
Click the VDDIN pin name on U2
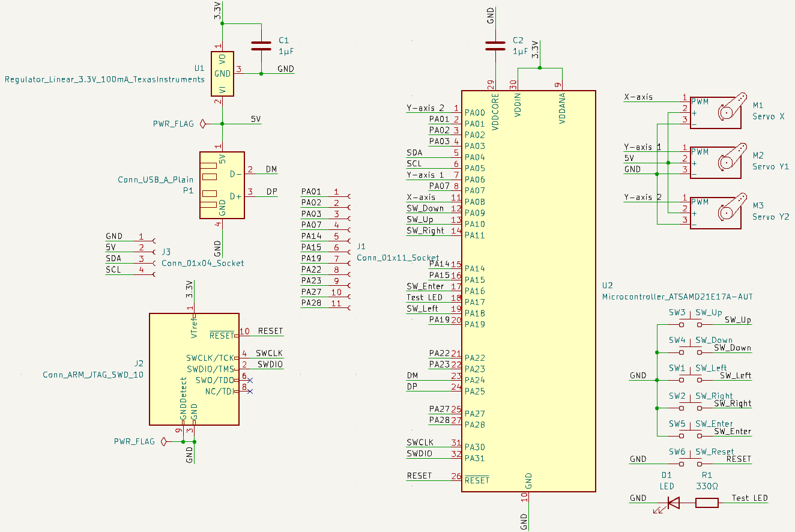518,105
